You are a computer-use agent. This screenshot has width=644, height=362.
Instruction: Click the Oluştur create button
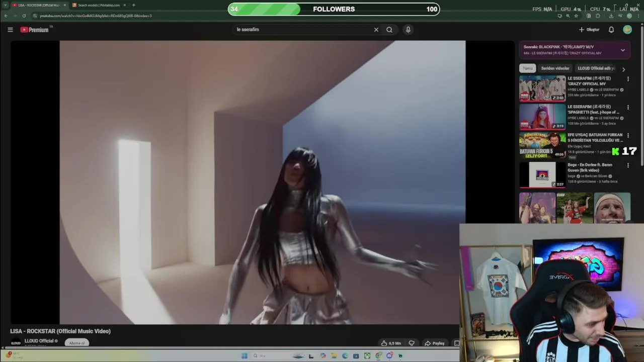589,30
